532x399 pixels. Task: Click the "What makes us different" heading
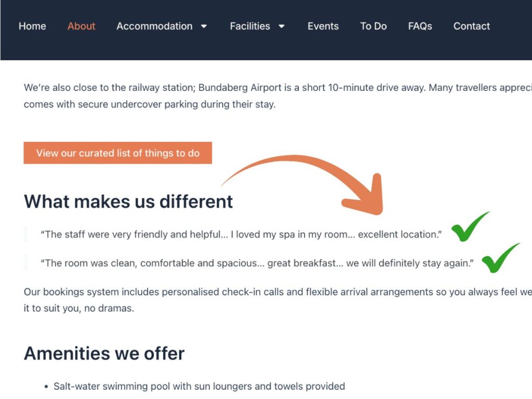pos(128,201)
